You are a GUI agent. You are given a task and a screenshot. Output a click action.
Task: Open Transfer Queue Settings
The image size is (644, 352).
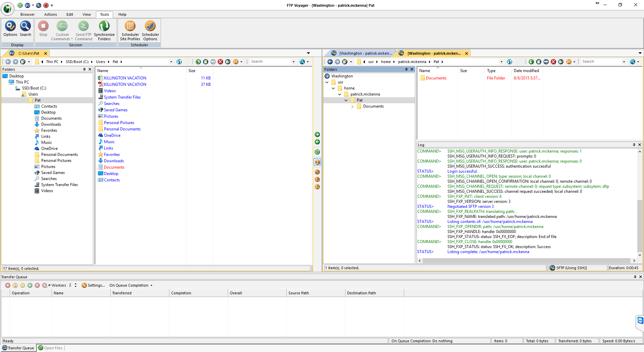[x=94, y=285]
